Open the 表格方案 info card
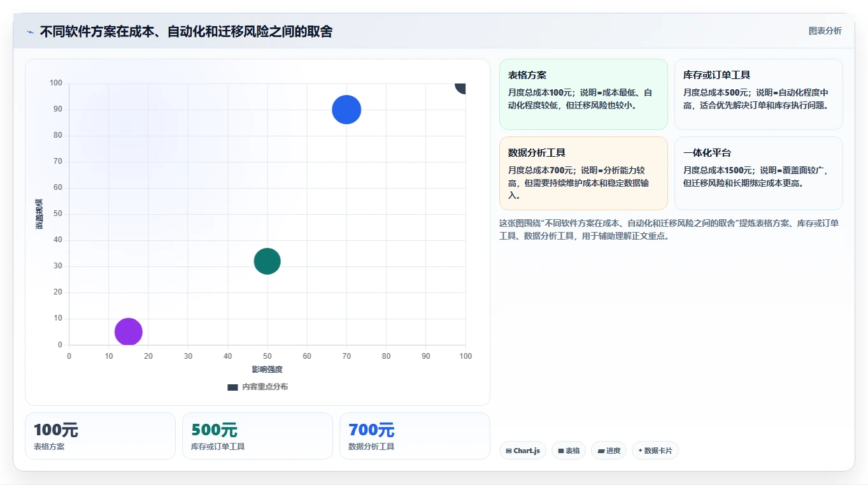 [x=583, y=94]
